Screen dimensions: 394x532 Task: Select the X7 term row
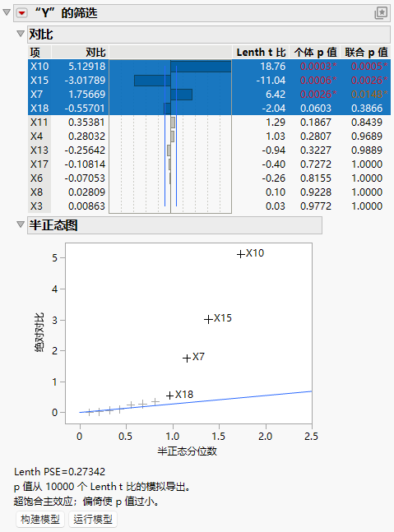[x=209, y=94]
